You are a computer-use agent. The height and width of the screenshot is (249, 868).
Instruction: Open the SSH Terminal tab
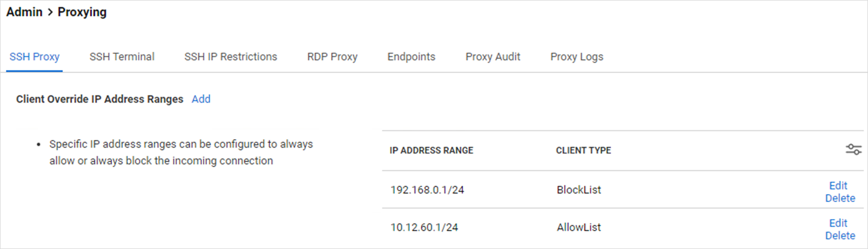tap(122, 57)
